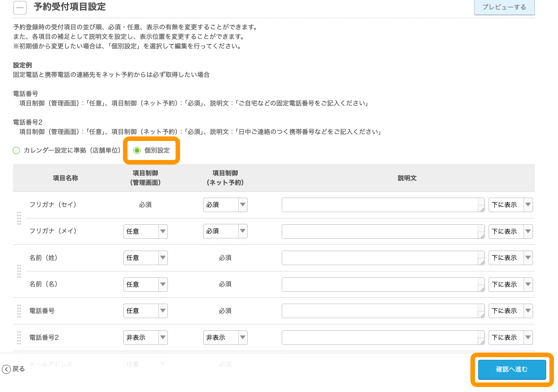
Task: Open the 下に表示 dropdown for 電話番号
Action: (510, 311)
